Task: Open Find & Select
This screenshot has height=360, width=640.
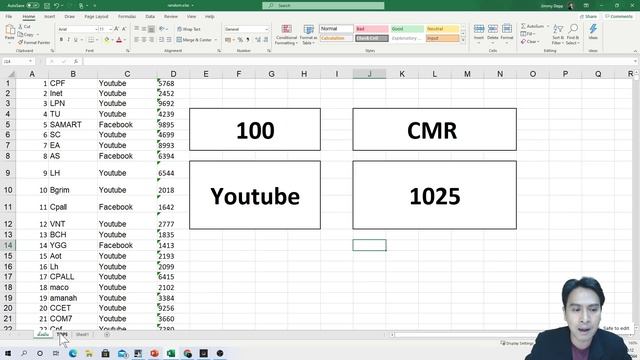Action: tap(573, 34)
